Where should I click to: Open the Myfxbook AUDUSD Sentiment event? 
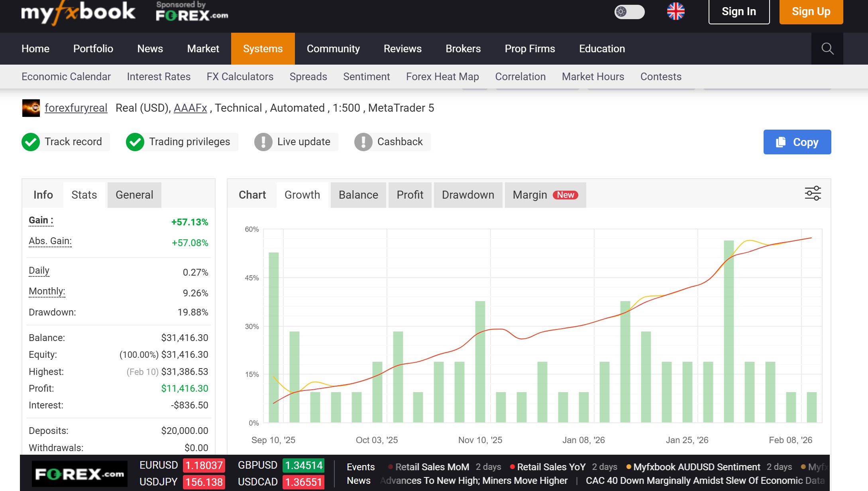pyautogui.click(x=697, y=467)
